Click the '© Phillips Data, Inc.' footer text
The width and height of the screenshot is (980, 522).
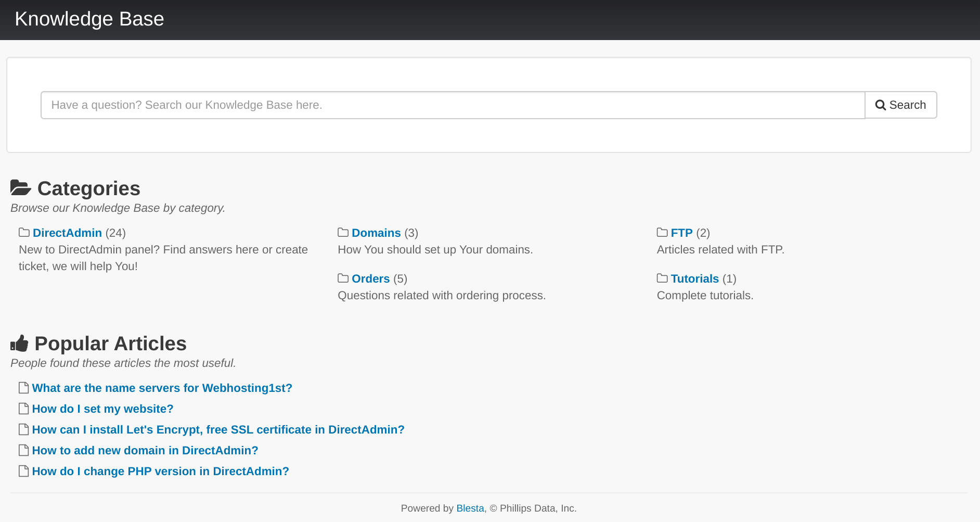click(x=533, y=508)
